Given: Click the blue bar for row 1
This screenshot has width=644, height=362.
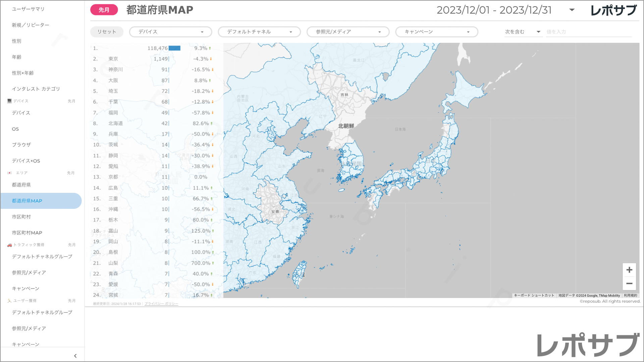Looking at the screenshot, I should [x=174, y=48].
